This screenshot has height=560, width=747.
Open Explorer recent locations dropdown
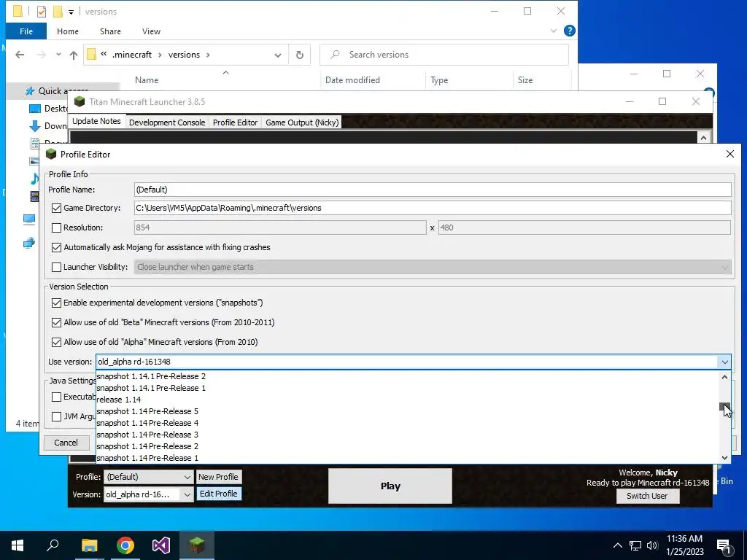coord(58,55)
